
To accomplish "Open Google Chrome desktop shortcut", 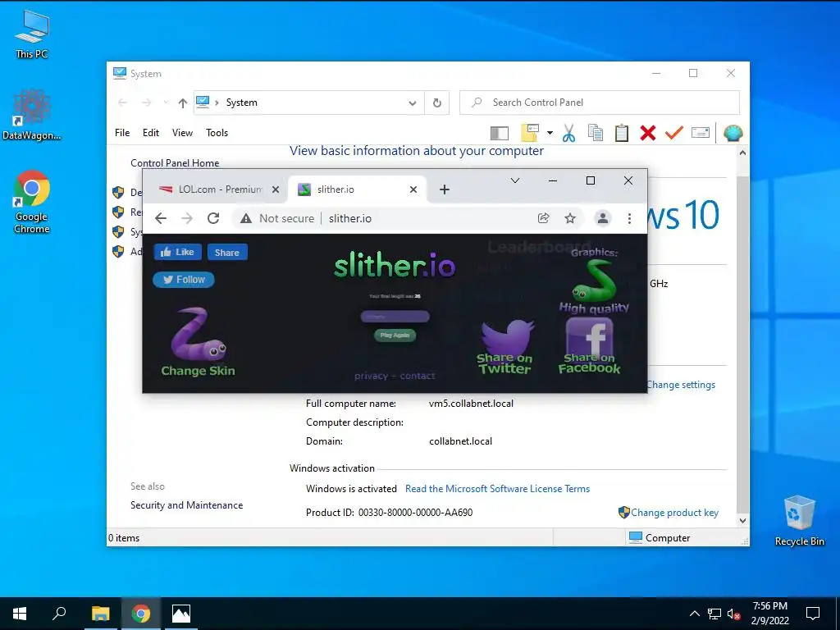I will click(32, 202).
